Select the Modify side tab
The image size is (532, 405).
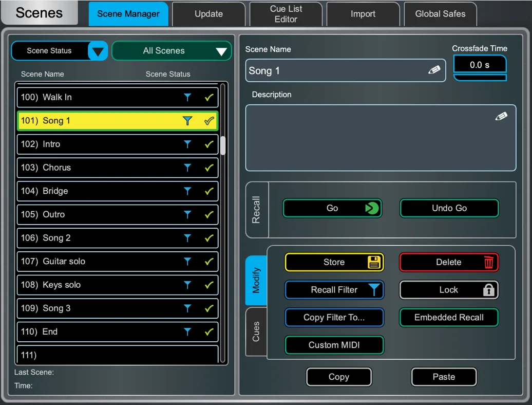pos(256,281)
